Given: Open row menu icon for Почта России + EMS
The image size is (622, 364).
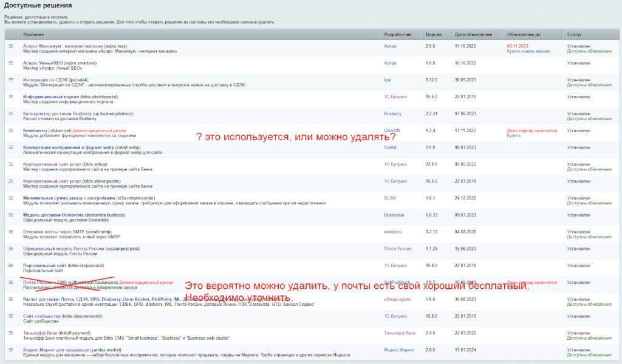Looking at the screenshot, I should (x=11, y=283).
